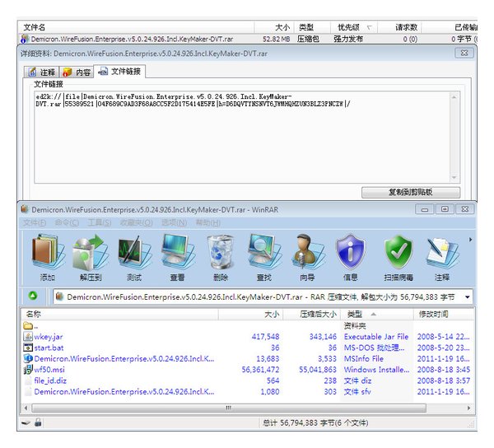Click the 复制到剪贴板 button

[x=411, y=192]
